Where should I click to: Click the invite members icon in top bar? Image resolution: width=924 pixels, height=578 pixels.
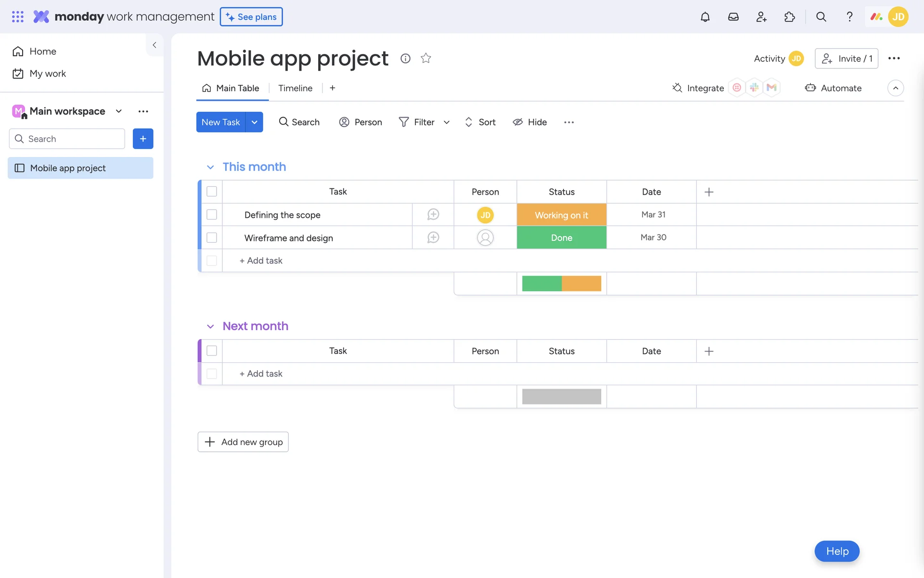click(761, 17)
